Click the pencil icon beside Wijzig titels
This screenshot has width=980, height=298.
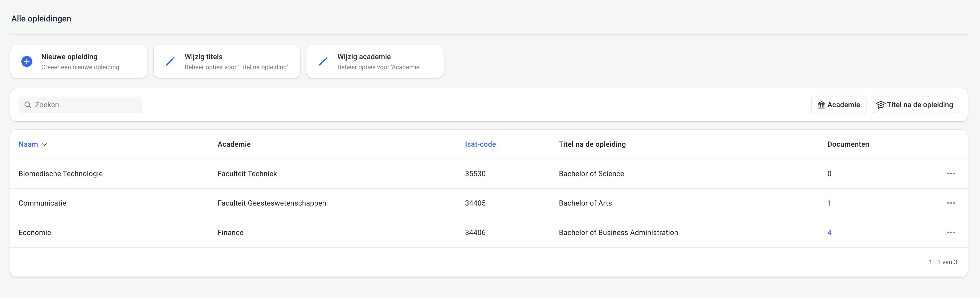pos(170,61)
